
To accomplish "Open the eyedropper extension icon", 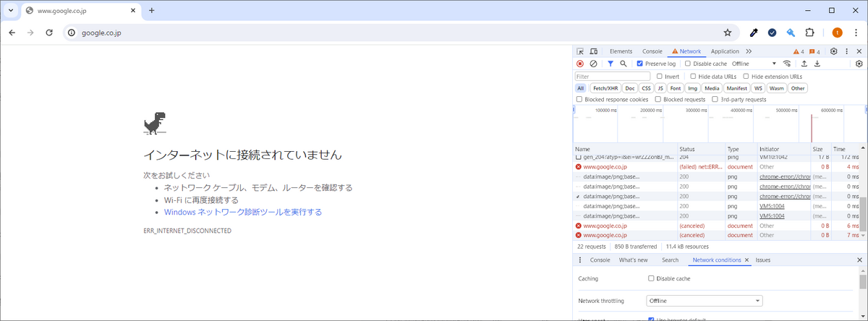I will pyautogui.click(x=754, y=33).
